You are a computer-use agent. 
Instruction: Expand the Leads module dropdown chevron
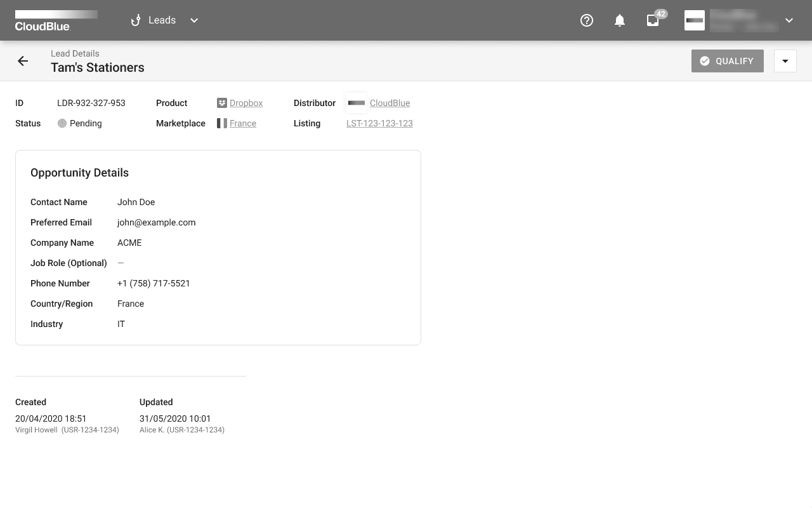(x=194, y=20)
